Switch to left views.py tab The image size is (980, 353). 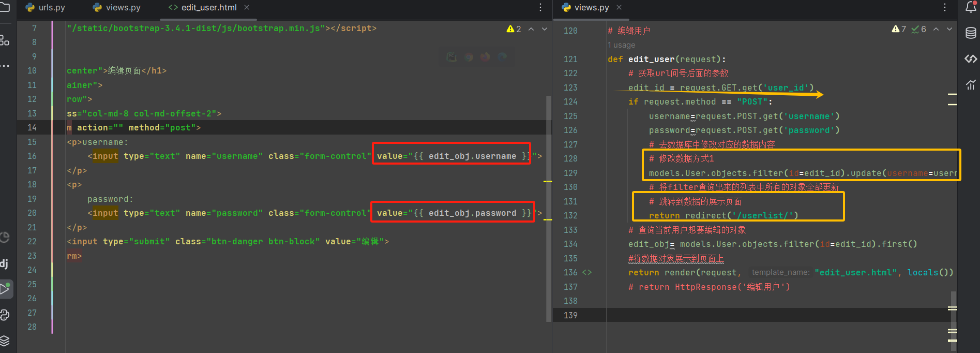[116, 7]
